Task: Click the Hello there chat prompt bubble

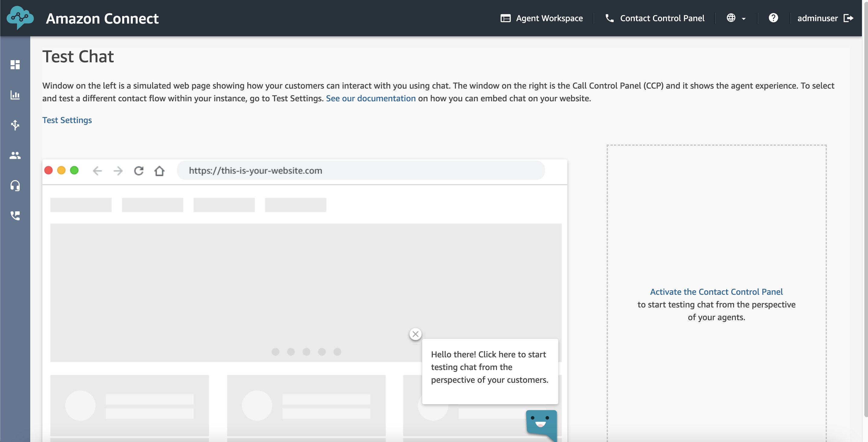Action: pyautogui.click(x=490, y=371)
